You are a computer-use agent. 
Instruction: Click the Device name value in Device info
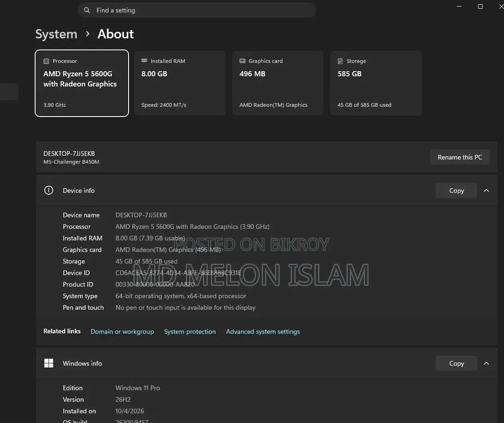(141, 215)
